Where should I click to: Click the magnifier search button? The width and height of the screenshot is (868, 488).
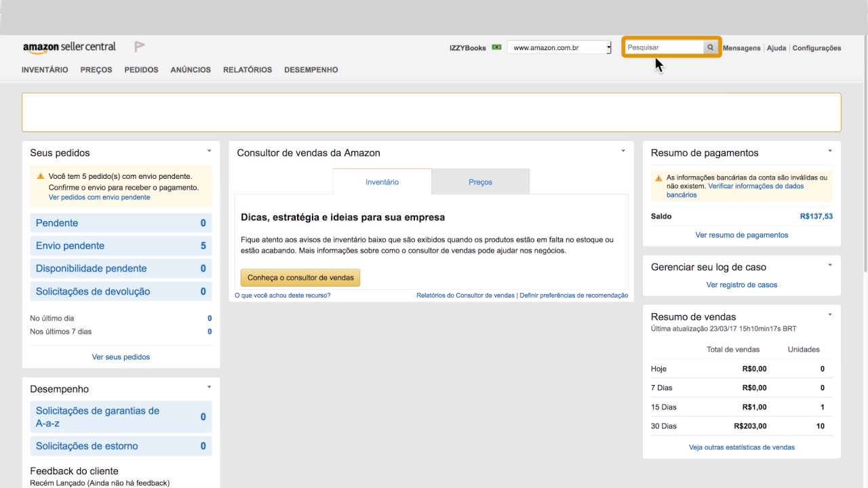710,47
